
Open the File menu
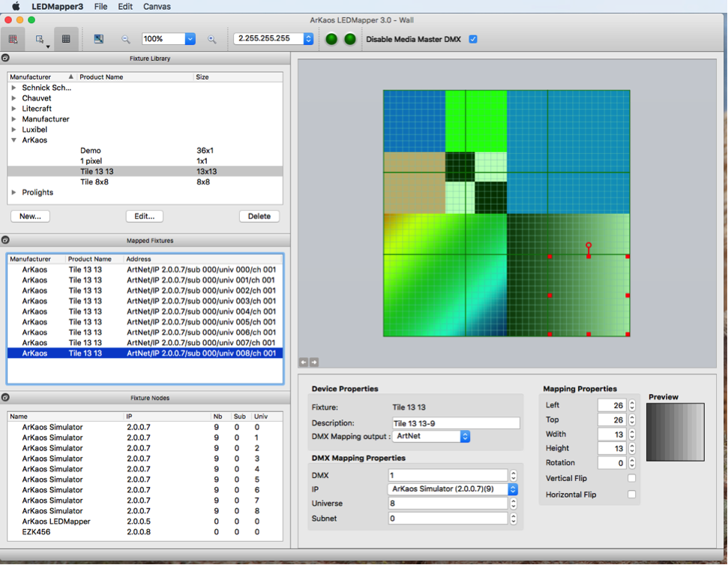100,7
